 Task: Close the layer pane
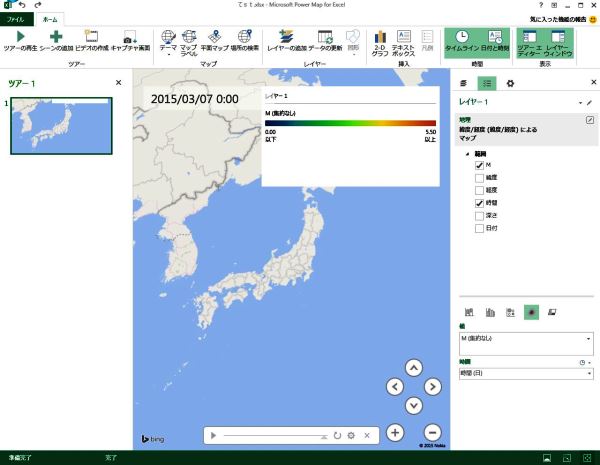click(x=593, y=82)
